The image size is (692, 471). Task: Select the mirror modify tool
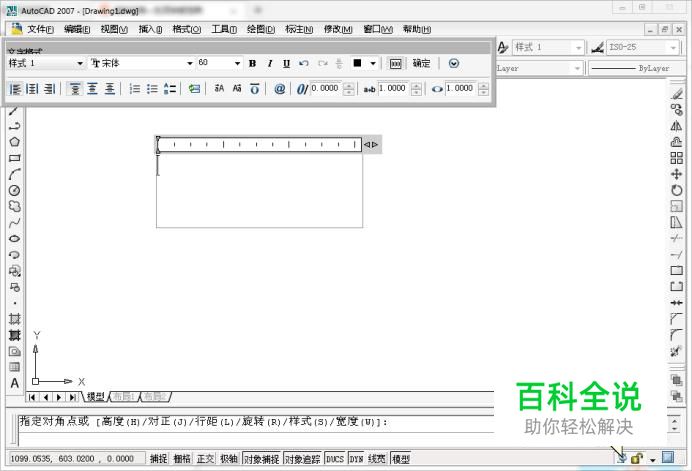click(676, 126)
